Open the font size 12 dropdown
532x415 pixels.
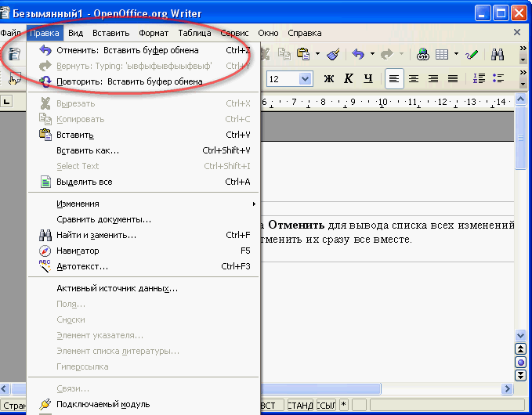coord(305,79)
